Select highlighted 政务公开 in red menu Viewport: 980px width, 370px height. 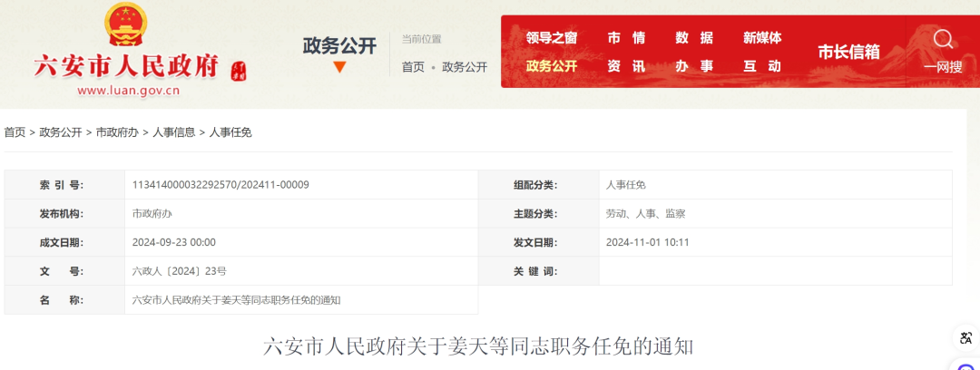point(552,65)
